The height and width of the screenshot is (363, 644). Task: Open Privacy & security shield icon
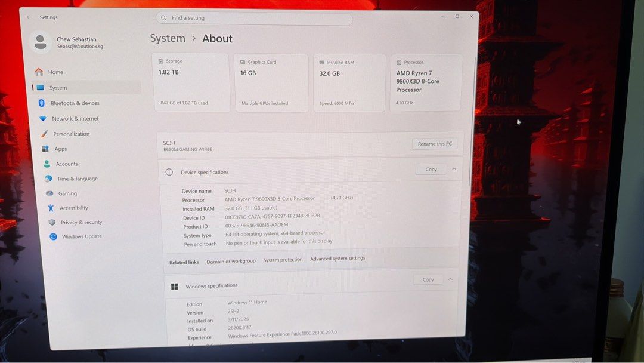pyautogui.click(x=52, y=223)
